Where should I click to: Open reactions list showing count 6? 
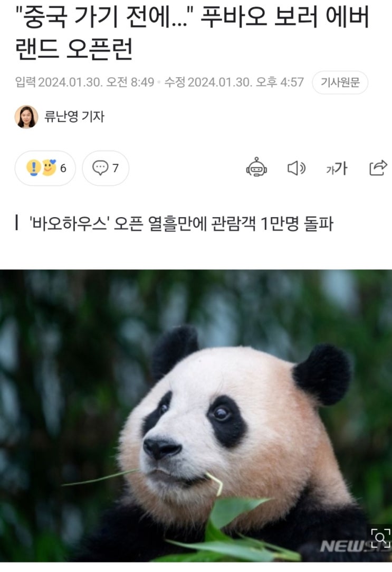tap(45, 168)
